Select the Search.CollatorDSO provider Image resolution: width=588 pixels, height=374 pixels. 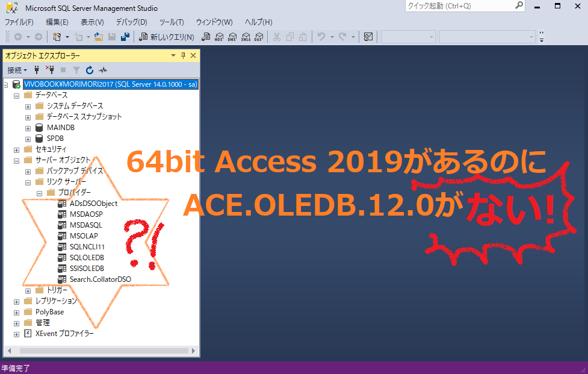pyautogui.click(x=101, y=279)
